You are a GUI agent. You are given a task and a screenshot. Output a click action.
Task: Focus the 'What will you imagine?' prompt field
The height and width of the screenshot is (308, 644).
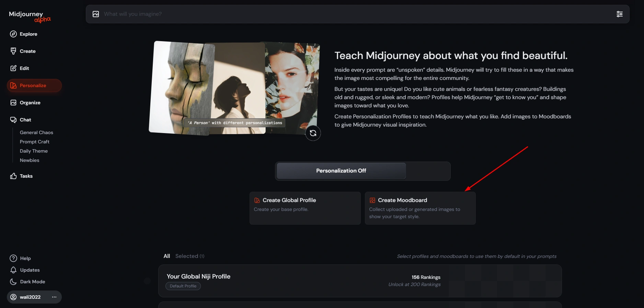(357, 14)
